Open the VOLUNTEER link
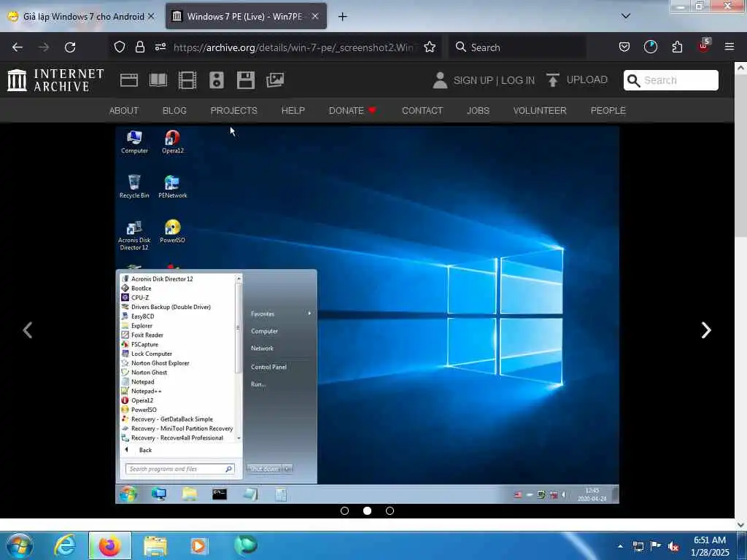 [540, 111]
